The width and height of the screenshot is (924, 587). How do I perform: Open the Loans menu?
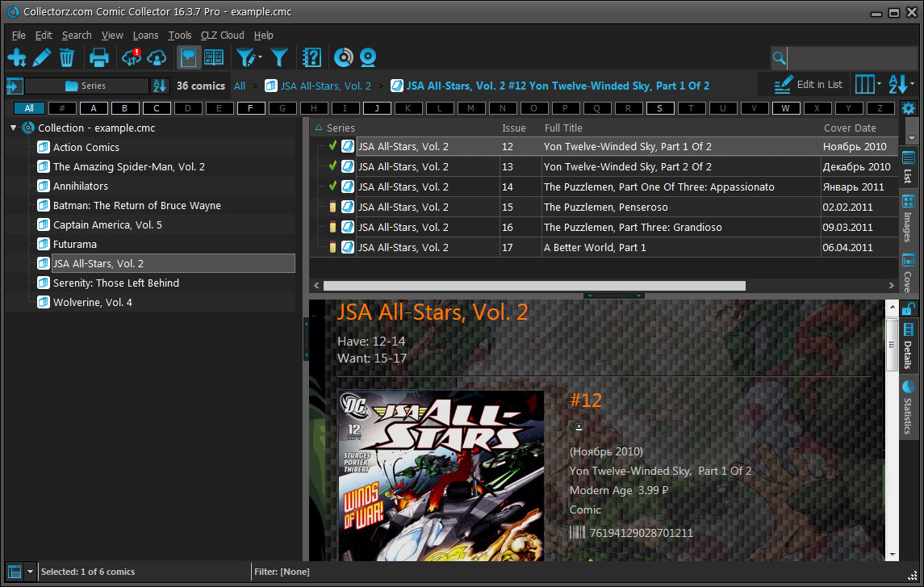tap(145, 36)
